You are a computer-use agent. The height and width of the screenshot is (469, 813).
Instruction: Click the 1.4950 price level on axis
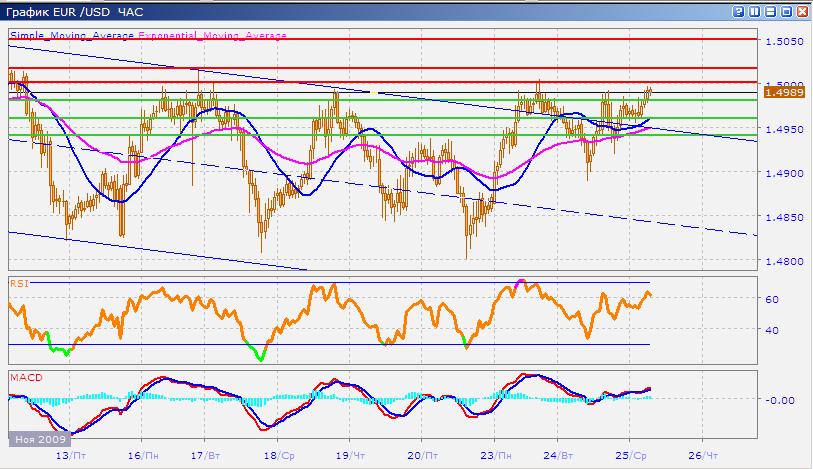[x=784, y=129]
